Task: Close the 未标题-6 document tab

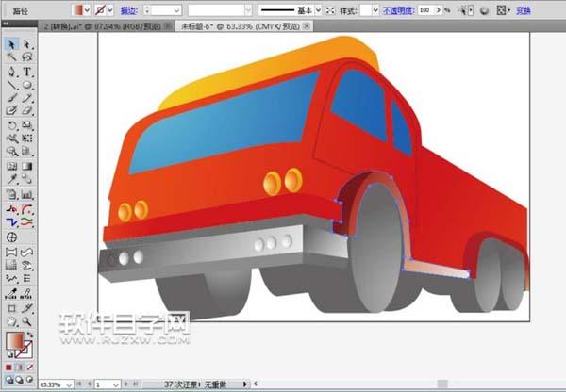Action: pyautogui.click(x=307, y=26)
